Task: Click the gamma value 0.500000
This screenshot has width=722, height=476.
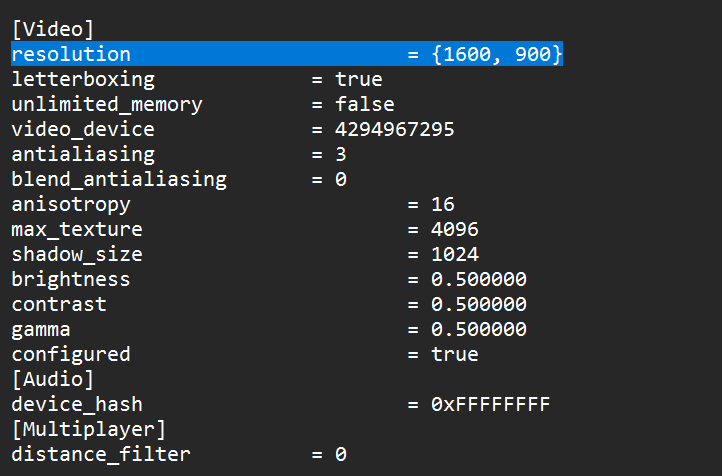Action: pos(479,329)
